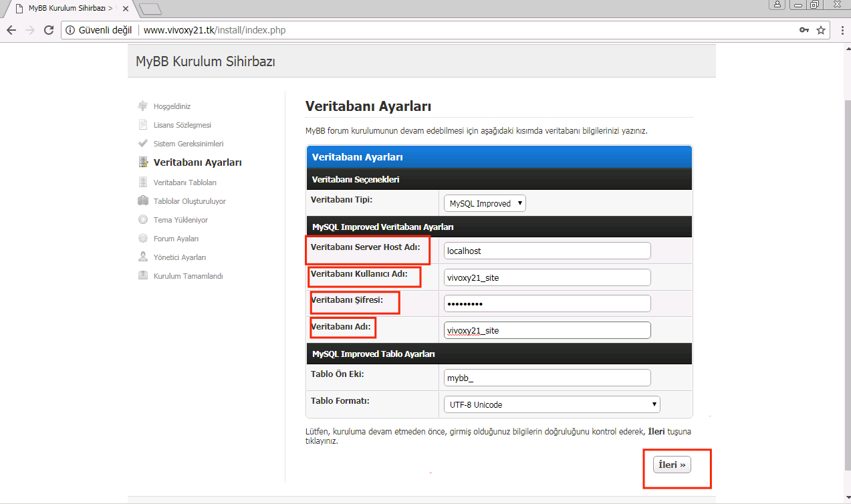Image resolution: width=851 pixels, height=504 pixels.
Task: Close the MyBB Kurulum Sihirbazı tab
Action: pyautogui.click(x=126, y=9)
